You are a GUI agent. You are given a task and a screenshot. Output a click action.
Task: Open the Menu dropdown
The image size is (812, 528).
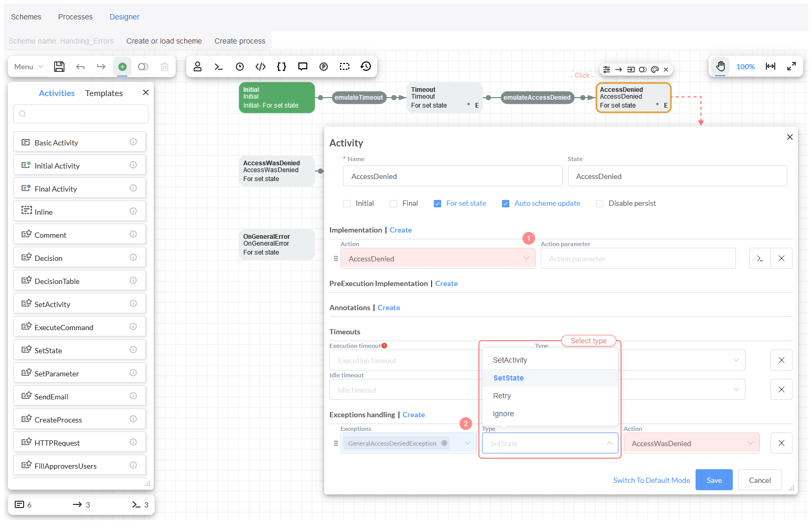tap(28, 67)
